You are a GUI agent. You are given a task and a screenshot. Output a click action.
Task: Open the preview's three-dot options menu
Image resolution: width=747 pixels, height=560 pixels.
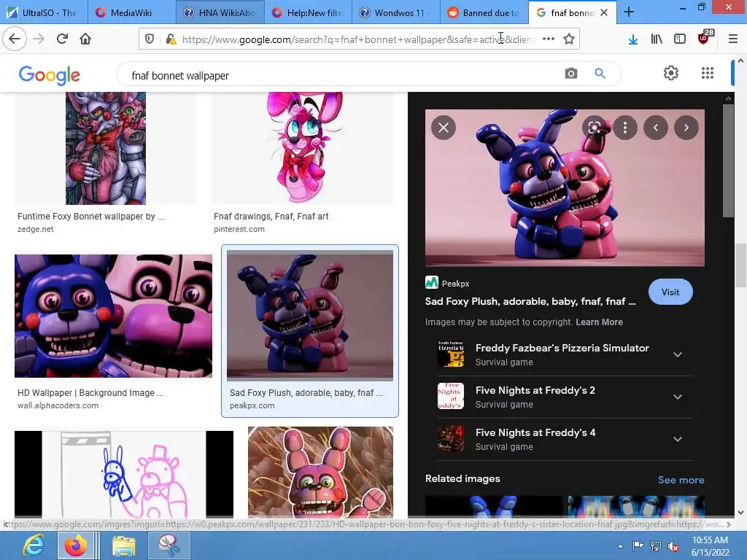[x=625, y=128]
